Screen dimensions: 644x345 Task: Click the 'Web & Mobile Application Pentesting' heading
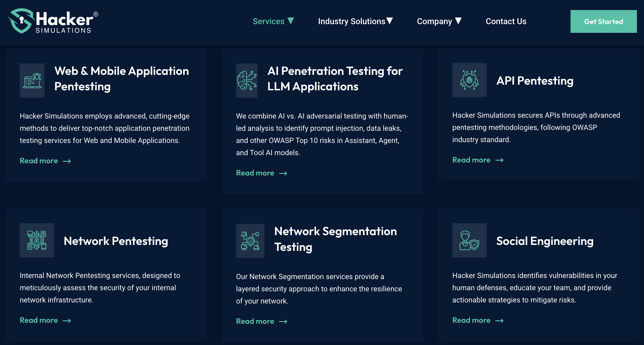[121, 79]
